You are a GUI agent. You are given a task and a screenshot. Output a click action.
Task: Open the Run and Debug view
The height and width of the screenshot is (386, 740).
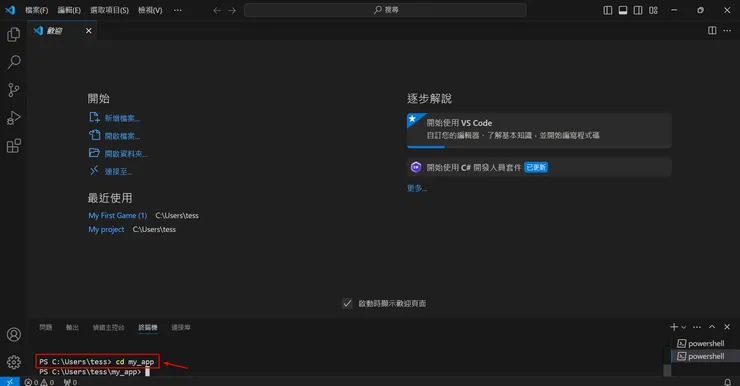point(14,117)
